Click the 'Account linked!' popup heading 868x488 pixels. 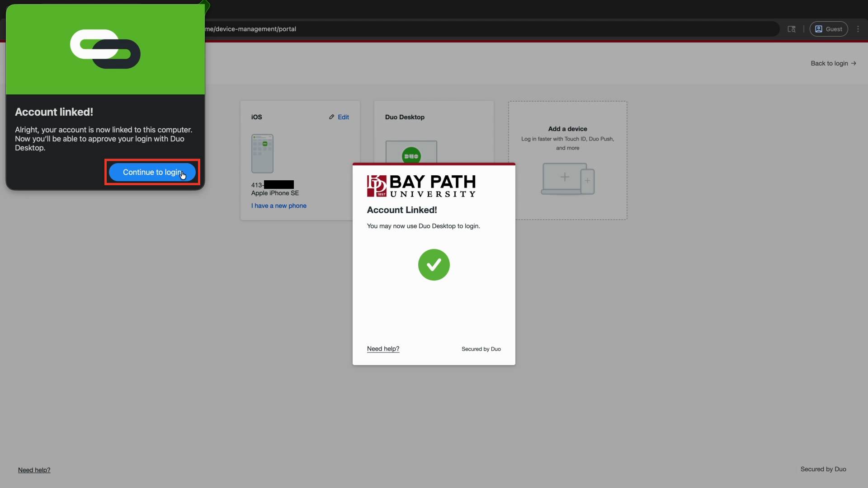pos(54,112)
